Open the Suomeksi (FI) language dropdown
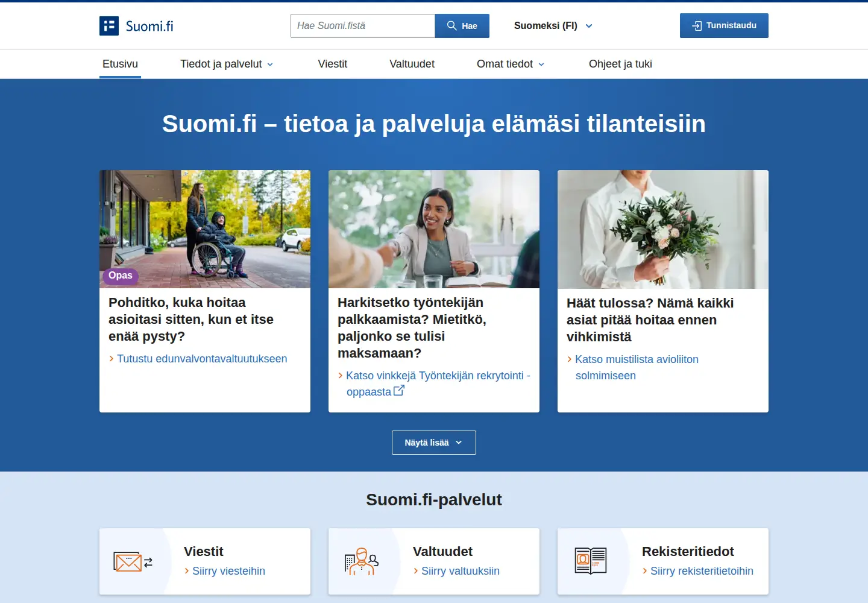Viewport: 868px width, 603px height. (553, 26)
